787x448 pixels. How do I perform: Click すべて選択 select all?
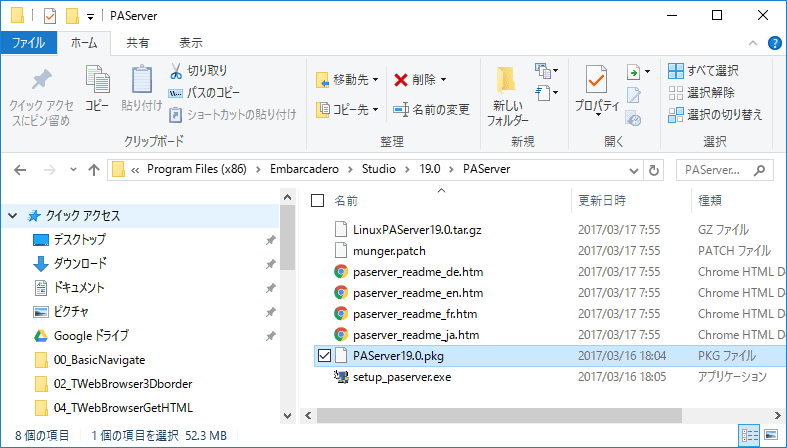click(x=703, y=71)
